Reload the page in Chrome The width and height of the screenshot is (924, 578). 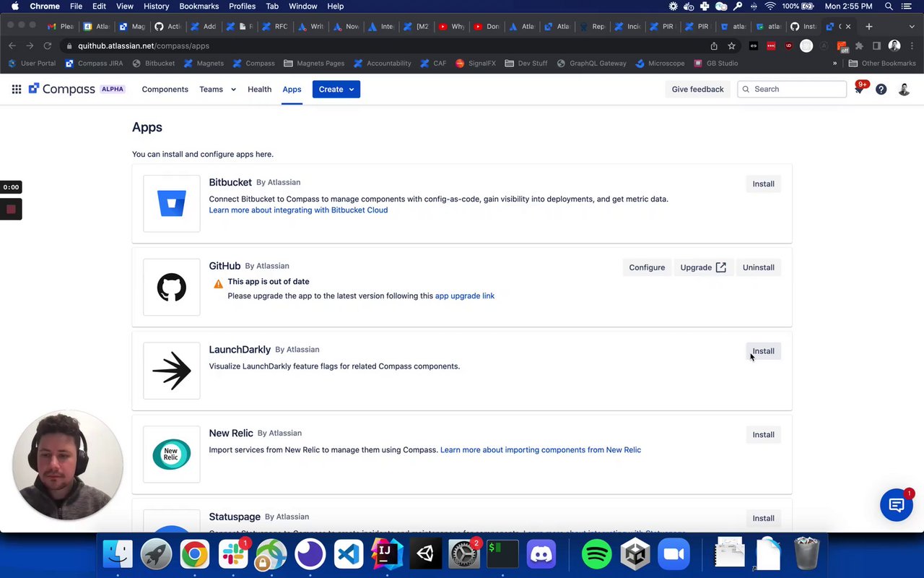[48, 46]
